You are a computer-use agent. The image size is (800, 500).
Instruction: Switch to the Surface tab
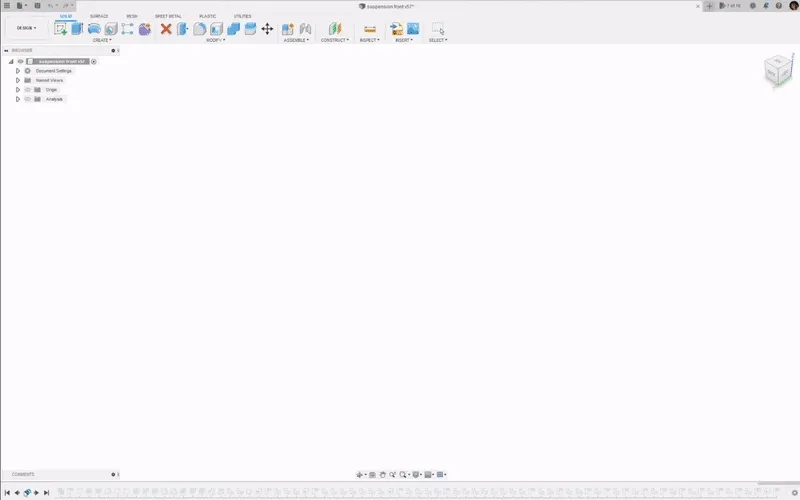coord(99,16)
